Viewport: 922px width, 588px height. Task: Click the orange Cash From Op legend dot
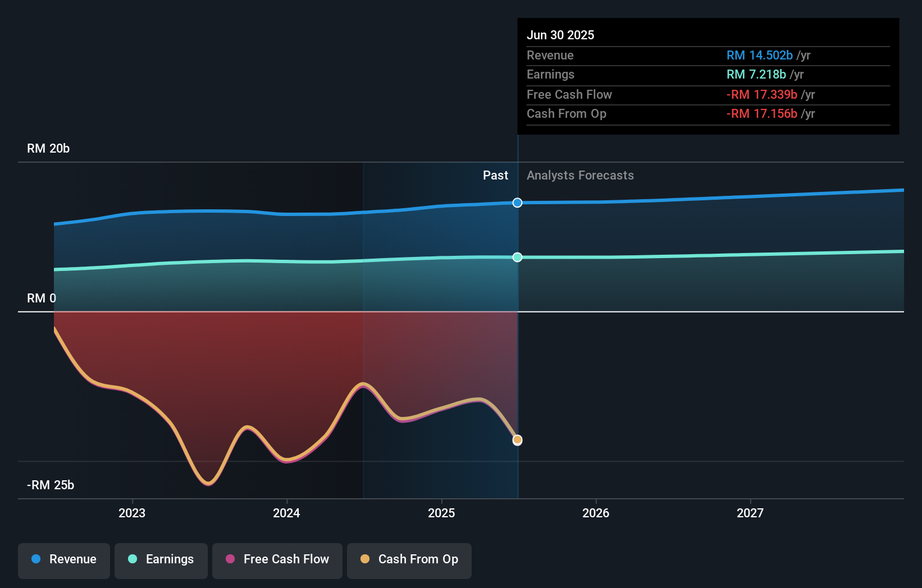(365, 559)
